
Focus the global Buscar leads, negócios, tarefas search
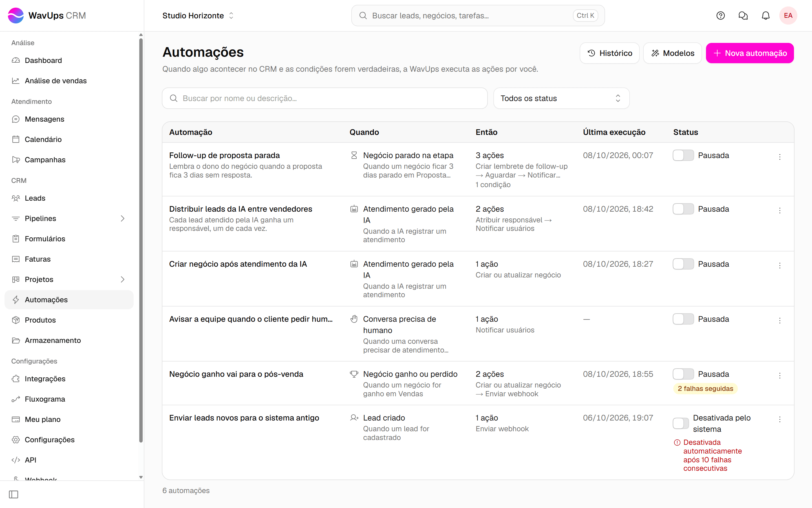478,16
